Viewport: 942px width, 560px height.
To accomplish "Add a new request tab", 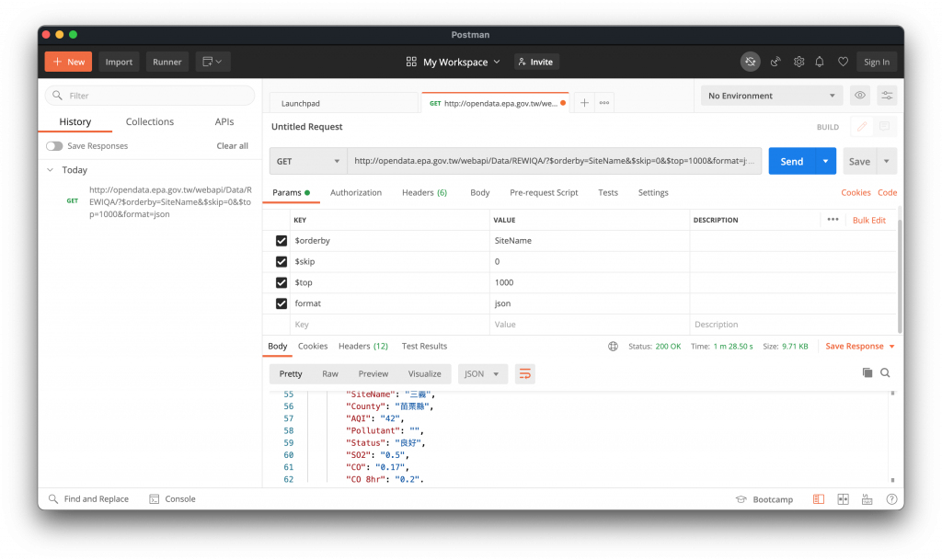I will click(x=584, y=103).
